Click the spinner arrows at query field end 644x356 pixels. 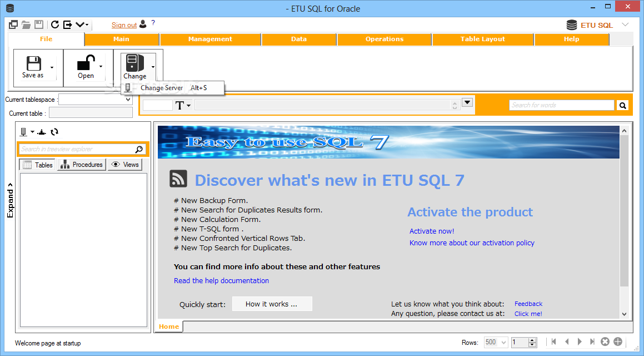[x=455, y=105]
